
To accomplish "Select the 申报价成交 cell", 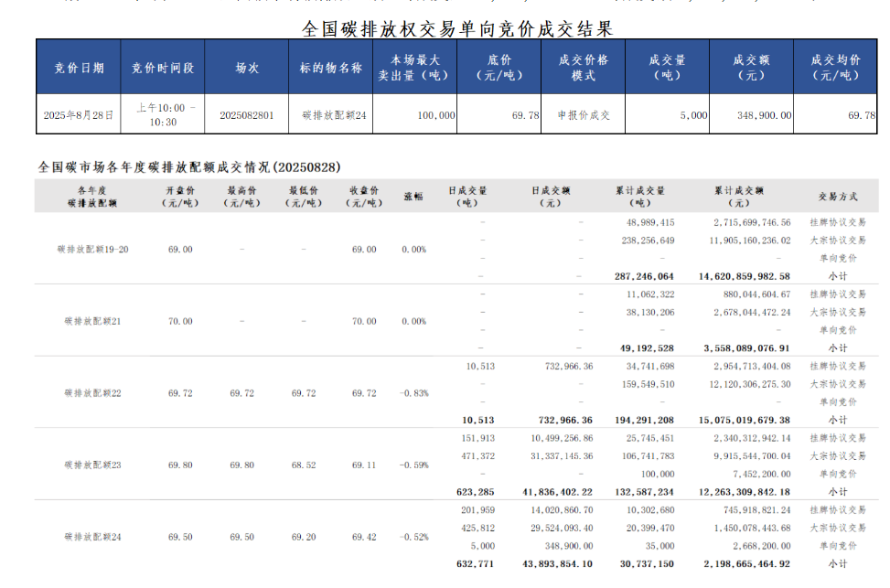I will tap(583, 115).
